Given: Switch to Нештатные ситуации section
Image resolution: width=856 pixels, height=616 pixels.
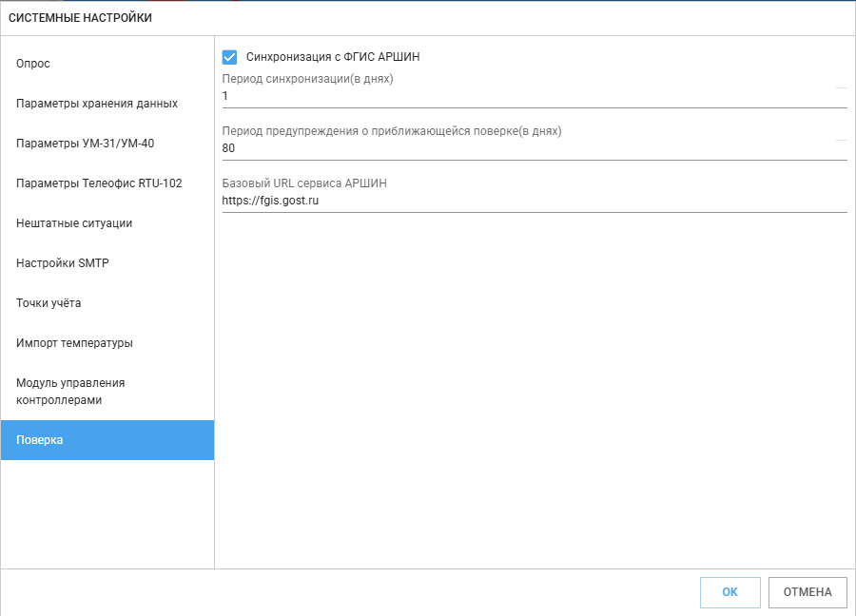Looking at the screenshot, I should [x=74, y=223].
